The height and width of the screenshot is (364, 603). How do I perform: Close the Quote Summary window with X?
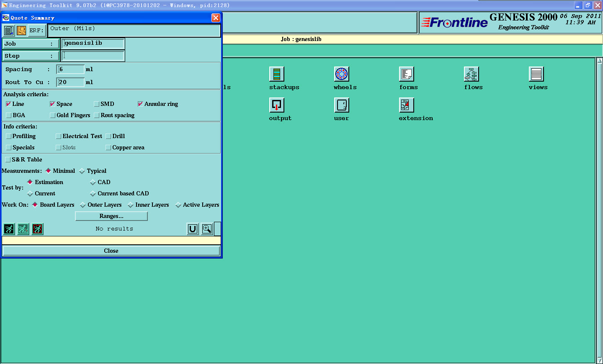(216, 18)
